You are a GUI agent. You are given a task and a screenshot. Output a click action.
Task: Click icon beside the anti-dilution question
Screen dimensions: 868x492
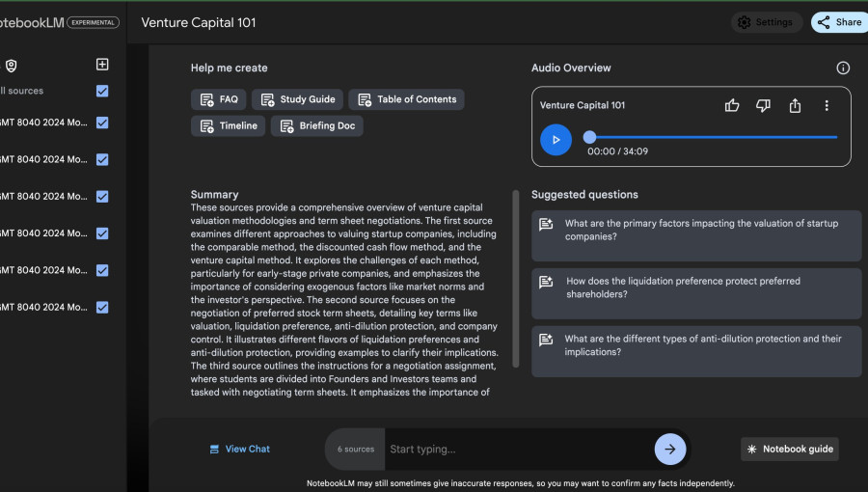(x=546, y=340)
